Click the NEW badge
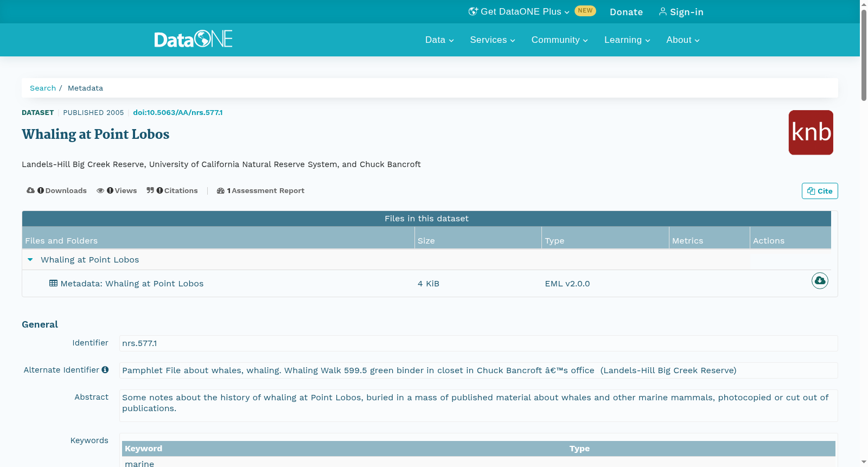Image resolution: width=868 pixels, height=467 pixels. (585, 11)
